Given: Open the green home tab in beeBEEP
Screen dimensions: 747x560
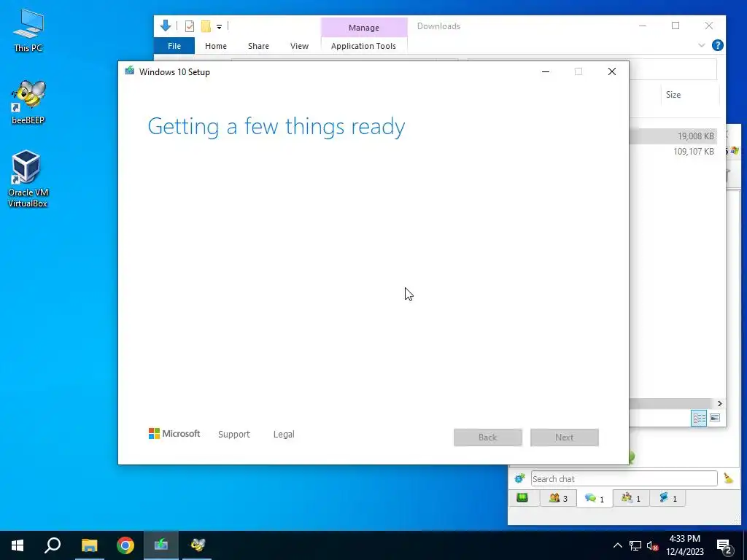Looking at the screenshot, I should pos(522,498).
